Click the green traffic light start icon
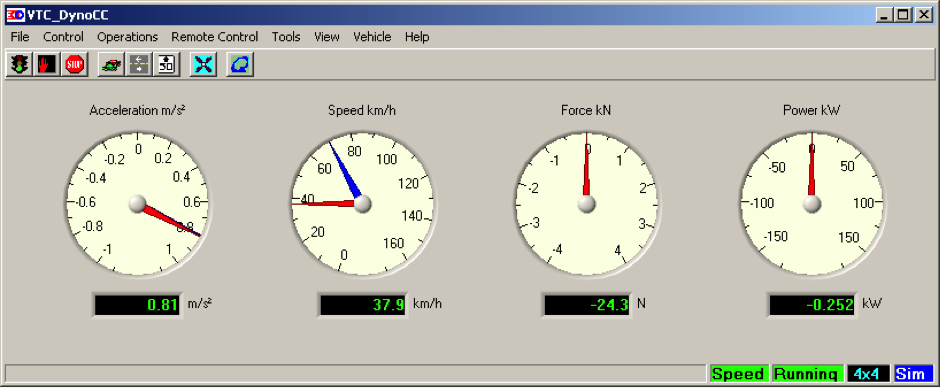 (x=20, y=64)
